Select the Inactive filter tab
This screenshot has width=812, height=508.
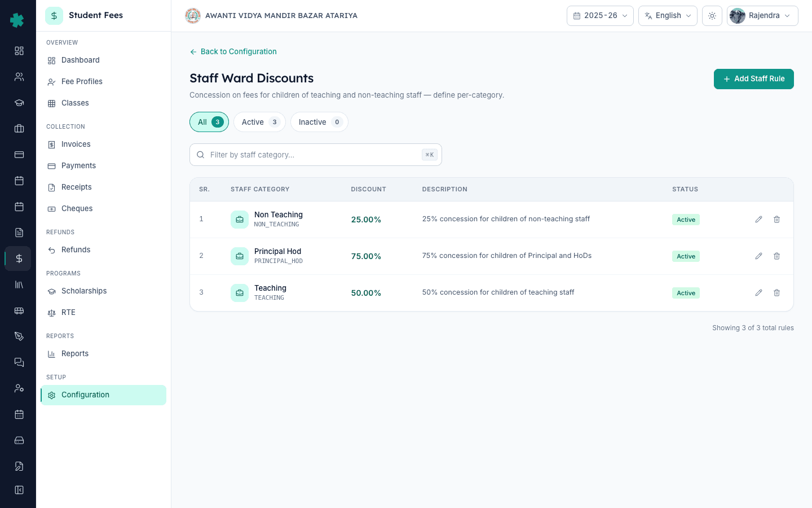click(319, 122)
